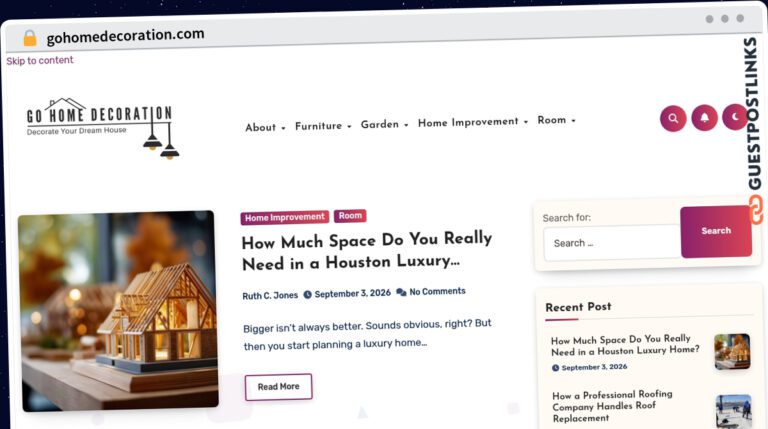Open the wooden house model featured image

(x=118, y=311)
